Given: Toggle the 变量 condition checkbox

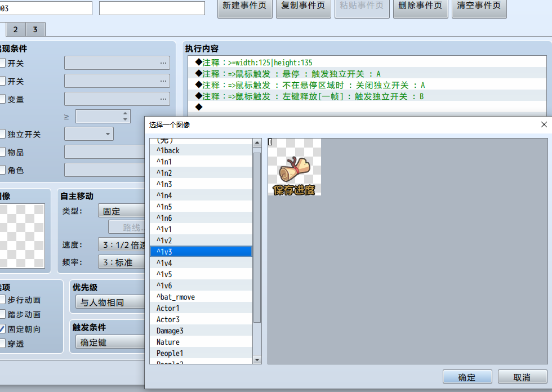Looking at the screenshot, I should click(2, 99).
